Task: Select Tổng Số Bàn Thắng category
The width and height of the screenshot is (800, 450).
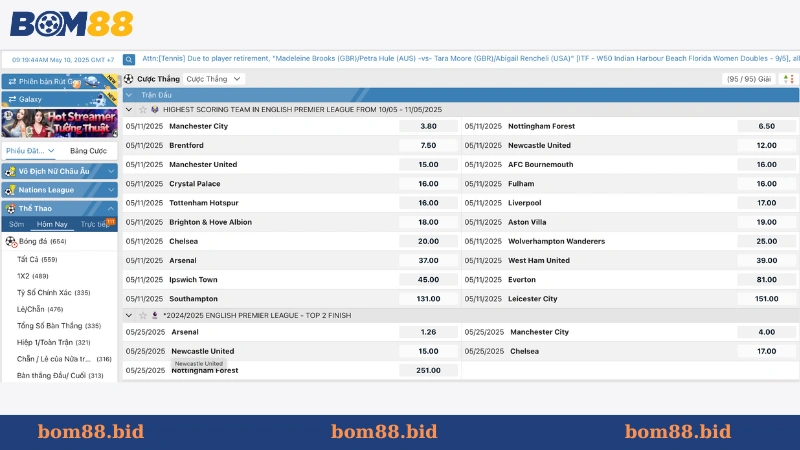Action: pos(59,326)
